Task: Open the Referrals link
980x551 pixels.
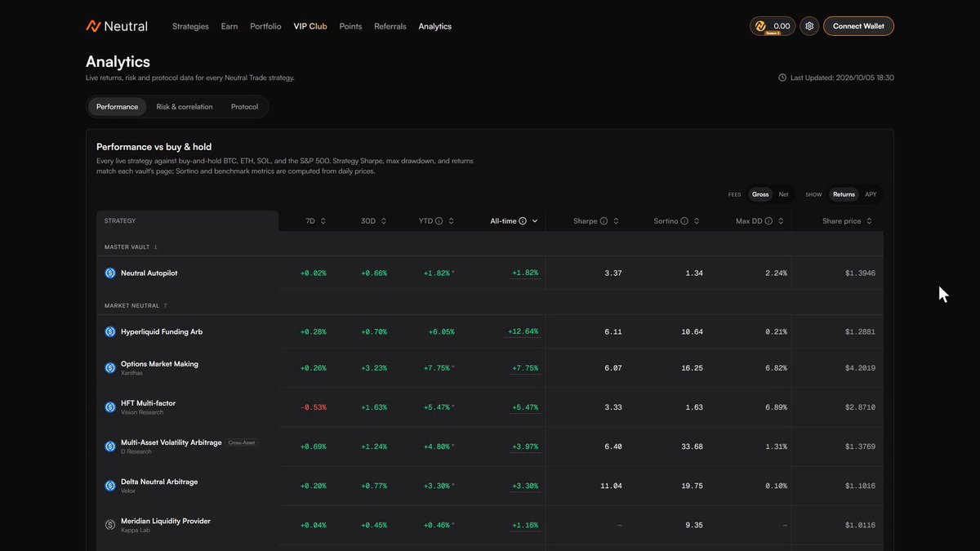Action: pyautogui.click(x=390, y=26)
